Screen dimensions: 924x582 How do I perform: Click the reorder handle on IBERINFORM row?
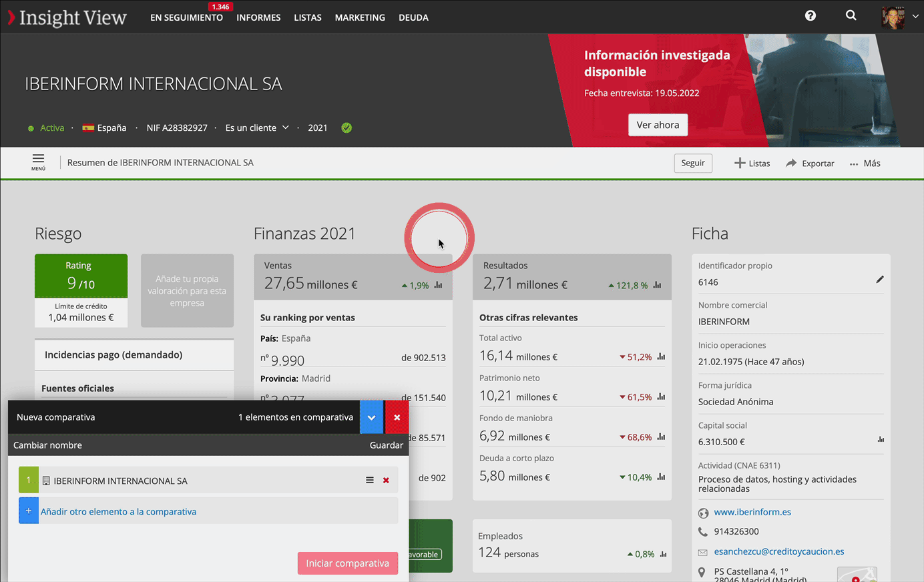click(x=370, y=481)
